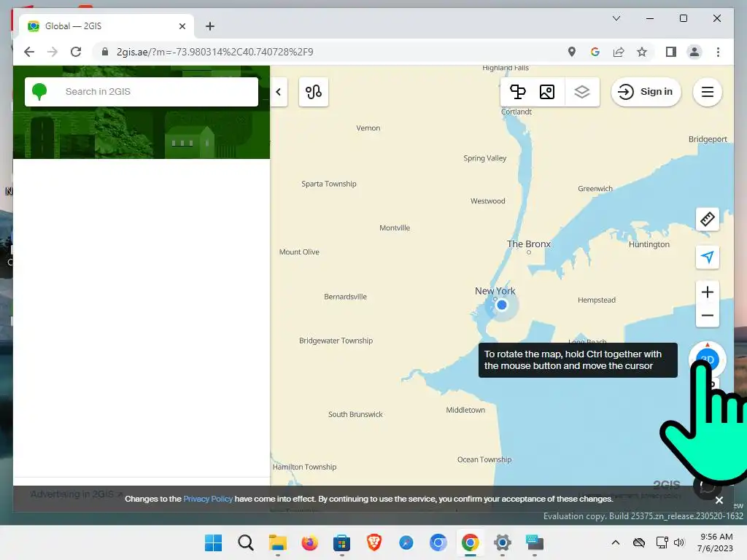Click the Sparta Township map label

pyautogui.click(x=329, y=184)
